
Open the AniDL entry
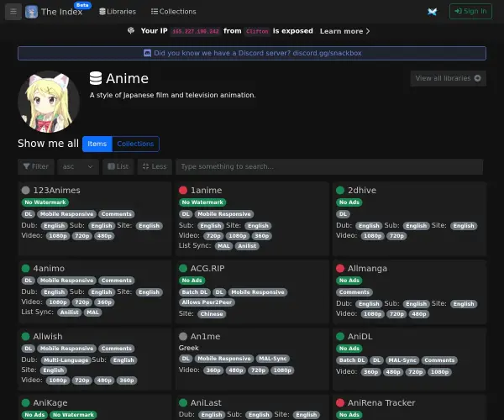[360, 337]
